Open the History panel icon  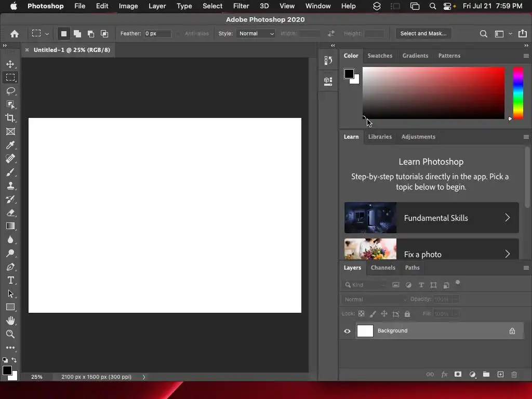[x=328, y=60]
